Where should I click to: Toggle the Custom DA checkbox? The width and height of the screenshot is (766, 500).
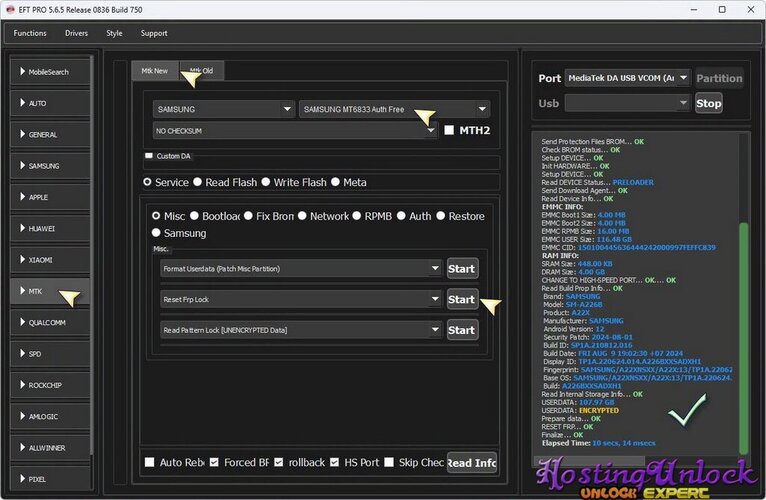pyautogui.click(x=149, y=155)
